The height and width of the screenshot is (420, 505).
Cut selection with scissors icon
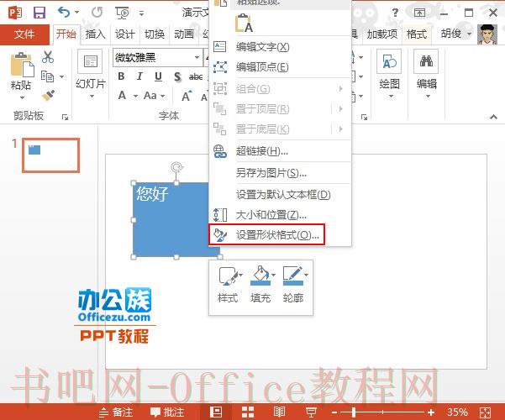[x=48, y=57]
